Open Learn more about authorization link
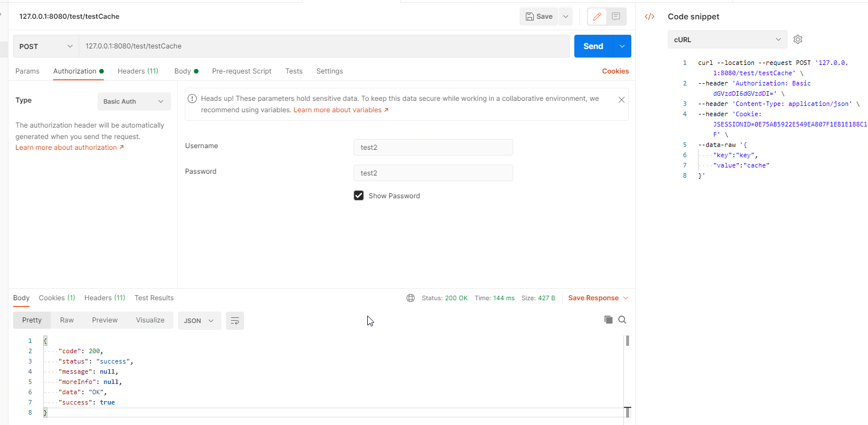Viewport: 868px width, 425px height. point(70,148)
